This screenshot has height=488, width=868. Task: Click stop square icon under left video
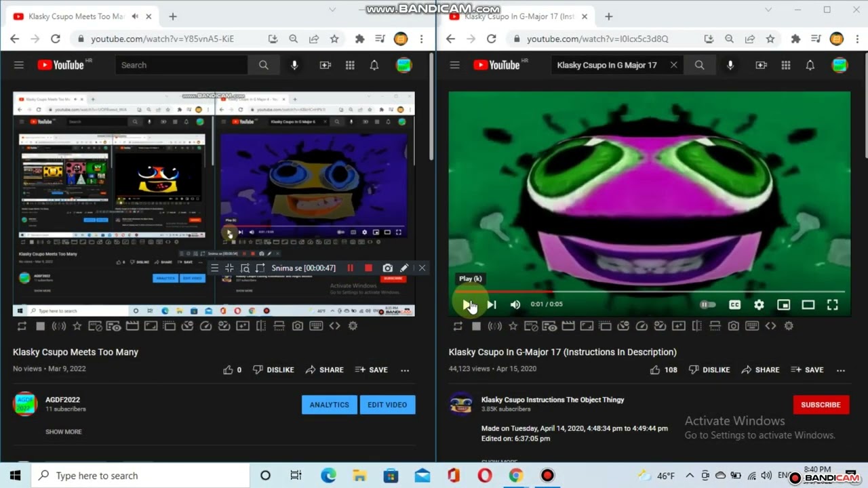click(x=40, y=326)
